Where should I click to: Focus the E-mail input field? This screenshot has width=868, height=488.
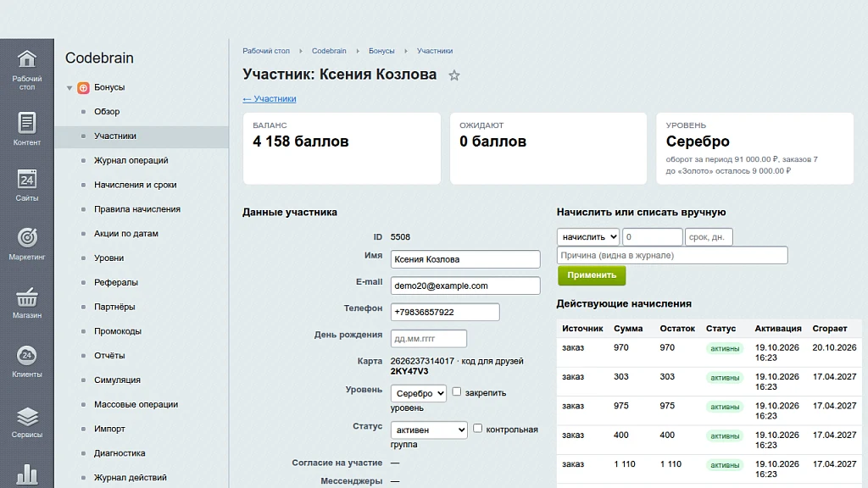coord(465,286)
